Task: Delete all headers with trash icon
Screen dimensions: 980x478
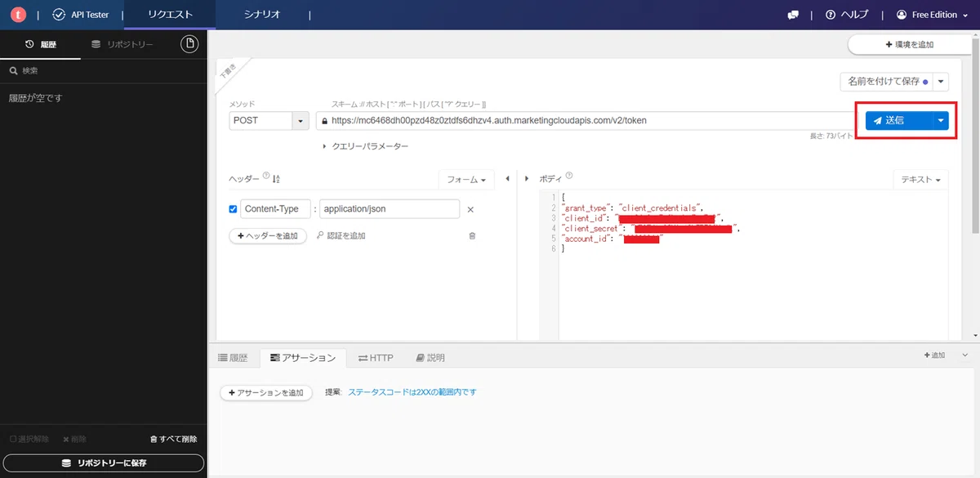Action: 472,235
